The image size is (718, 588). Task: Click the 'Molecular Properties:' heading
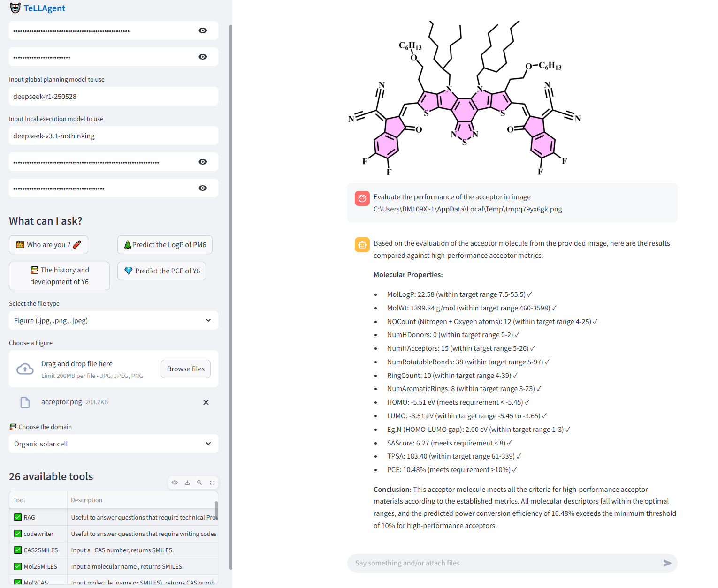click(408, 275)
